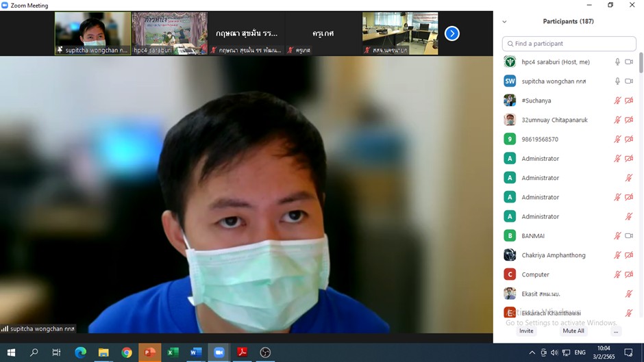This screenshot has height=362, width=644.
Task: Click muted mic icon on second Administrator row
Action: tap(629, 178)
